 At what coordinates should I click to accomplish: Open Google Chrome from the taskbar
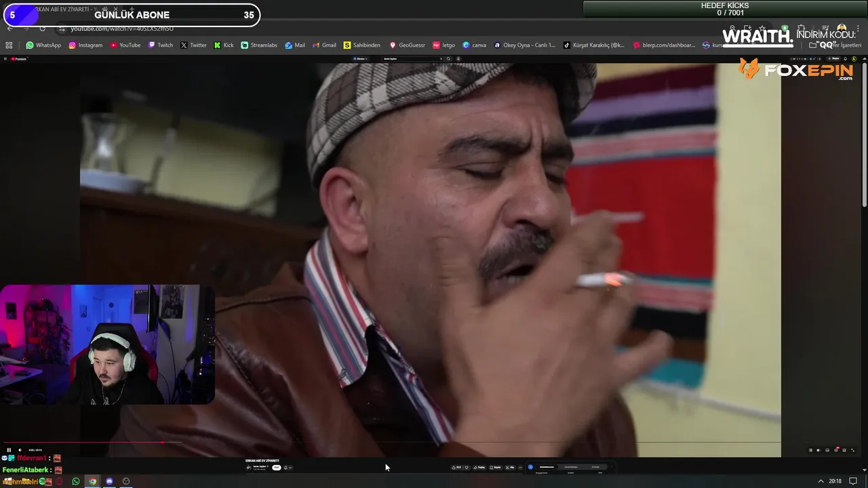92,481
